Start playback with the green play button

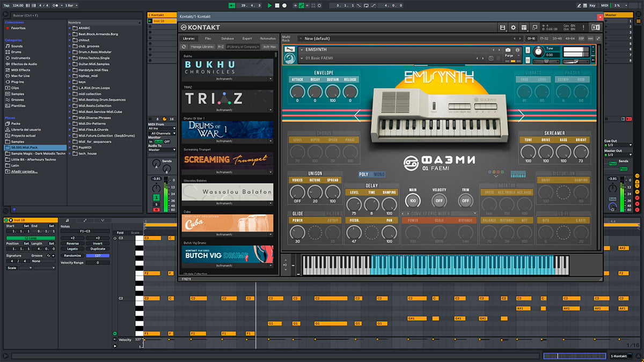270,5
